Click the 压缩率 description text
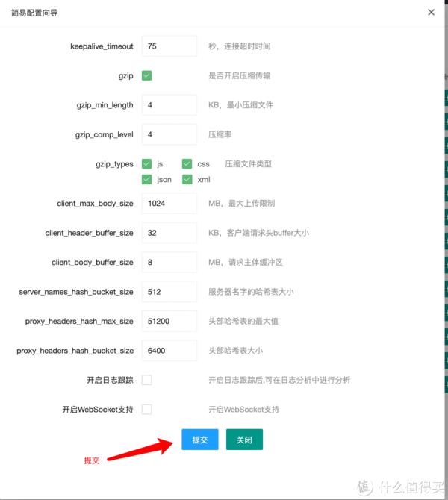448x500 pixels. click(x=220, y=134)
